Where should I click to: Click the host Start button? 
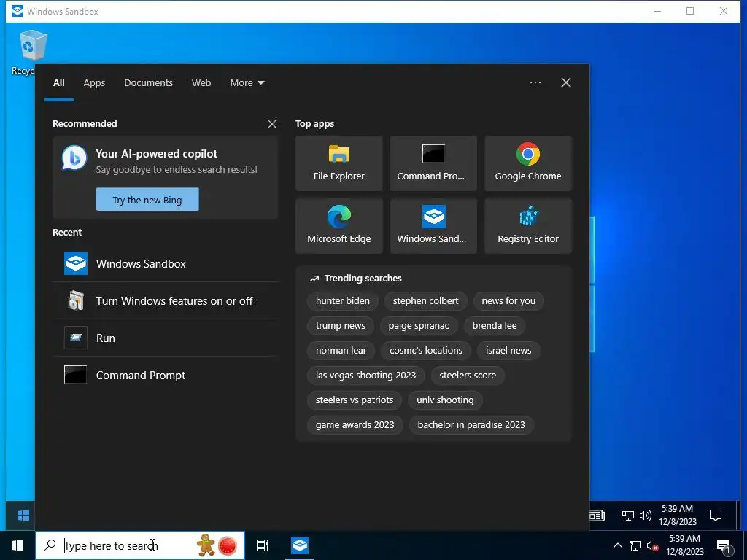(x=18, y=545)
